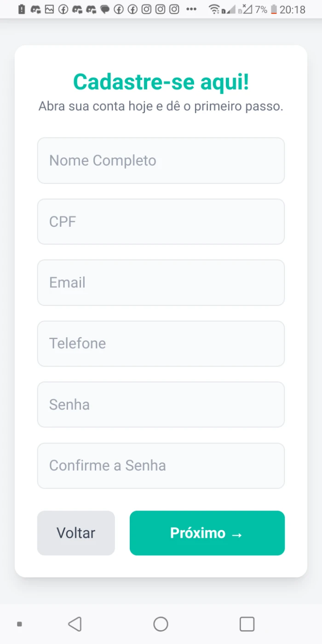Tap the Android back navigation triangle

coord(75,624)
